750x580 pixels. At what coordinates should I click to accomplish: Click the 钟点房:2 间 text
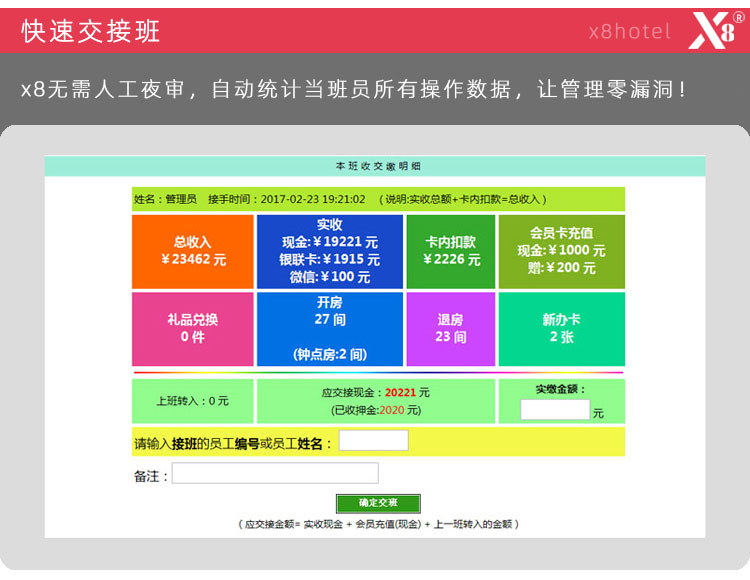pyautogui.click(x=330, y=354)
